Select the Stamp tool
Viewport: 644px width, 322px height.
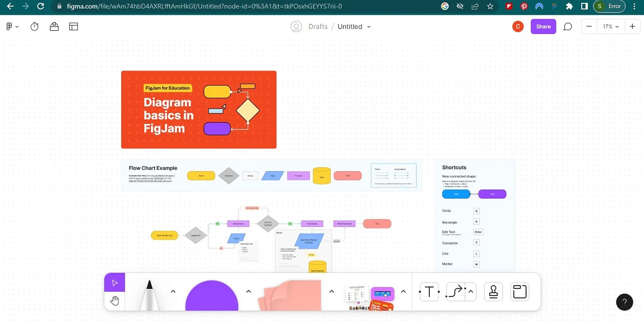click(x=493, y=292)
